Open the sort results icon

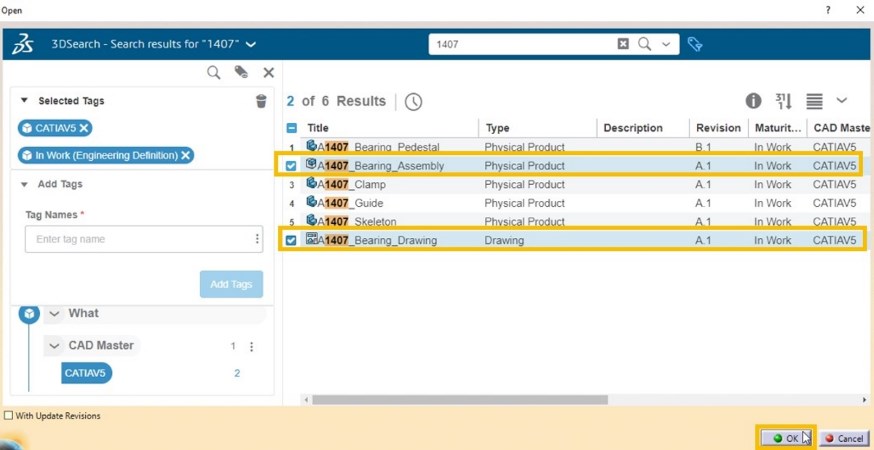(784, 101)
